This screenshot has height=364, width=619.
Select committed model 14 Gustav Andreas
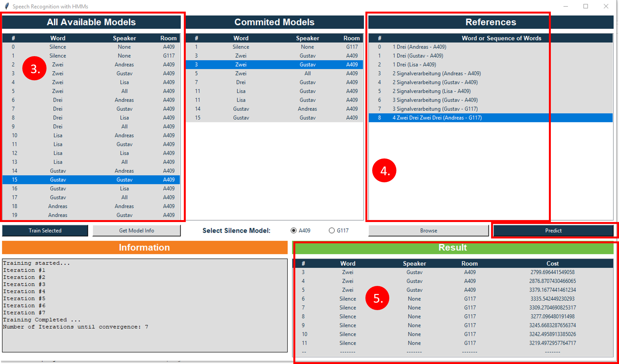coord(274,109)
